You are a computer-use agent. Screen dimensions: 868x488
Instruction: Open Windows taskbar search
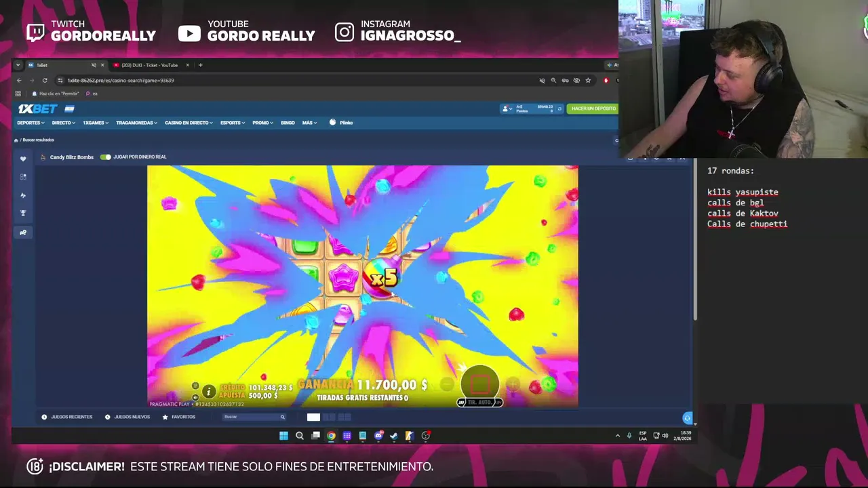point(299,436)
